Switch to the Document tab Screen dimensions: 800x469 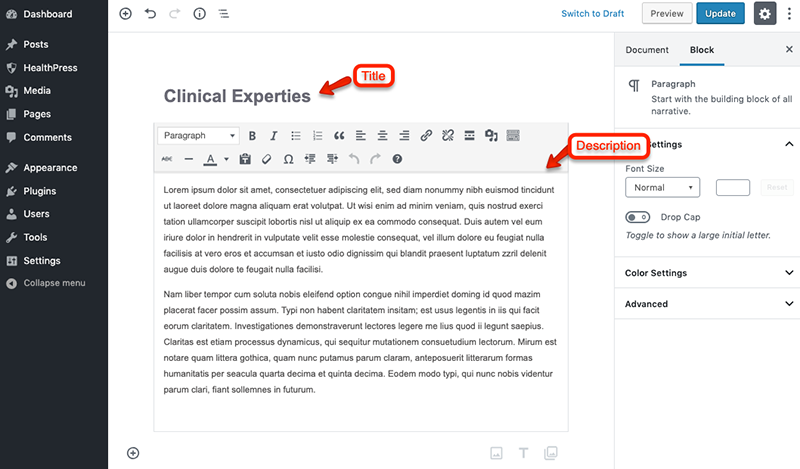pos(646,49)
